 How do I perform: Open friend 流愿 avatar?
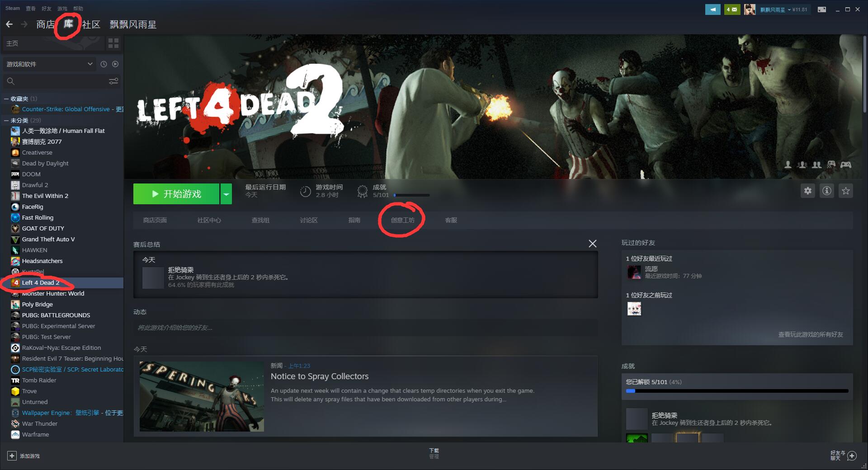pos(634,272)
